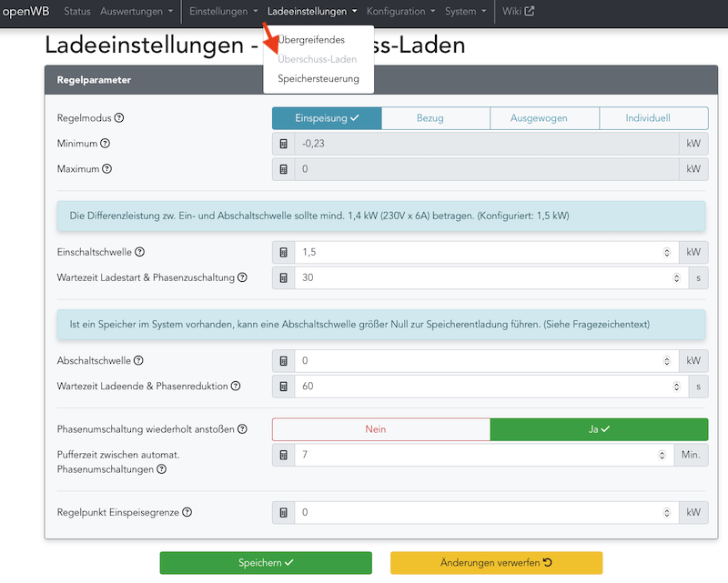Select Bezug control mode
The image size is (728, 583).
pyautogui.click(x=435, y=118)
